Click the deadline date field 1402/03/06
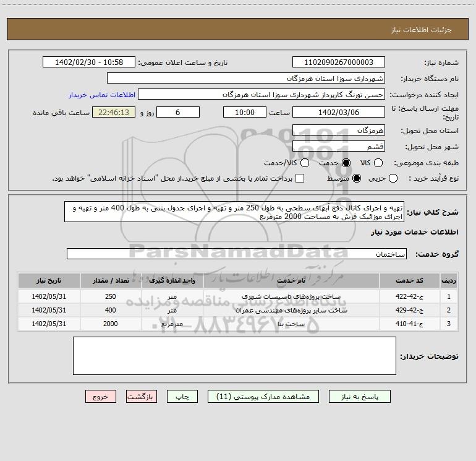476x461 pixels. (x=339, y=112)
